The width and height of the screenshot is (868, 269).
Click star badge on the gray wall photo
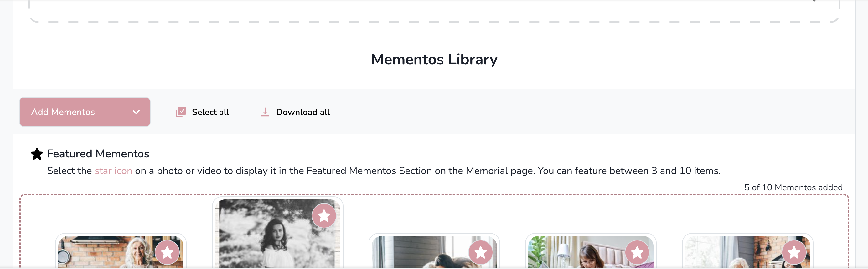(x=480, y=252)
